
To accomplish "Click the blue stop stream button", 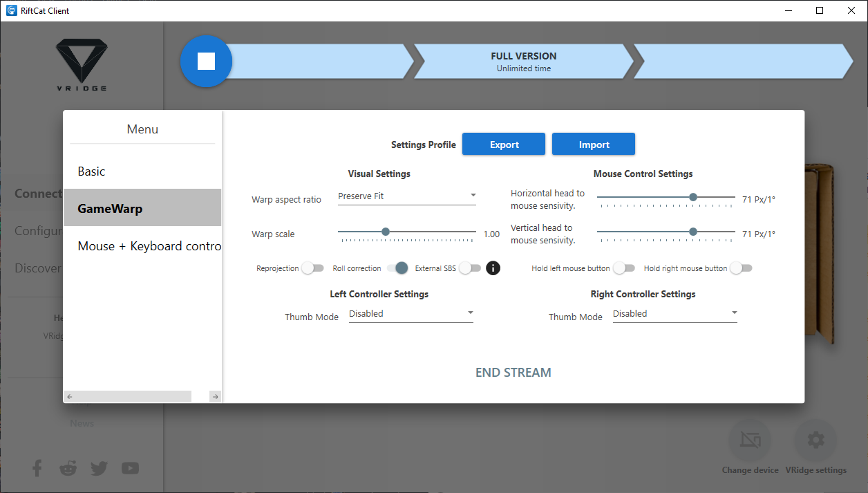I will pos(206,62).
